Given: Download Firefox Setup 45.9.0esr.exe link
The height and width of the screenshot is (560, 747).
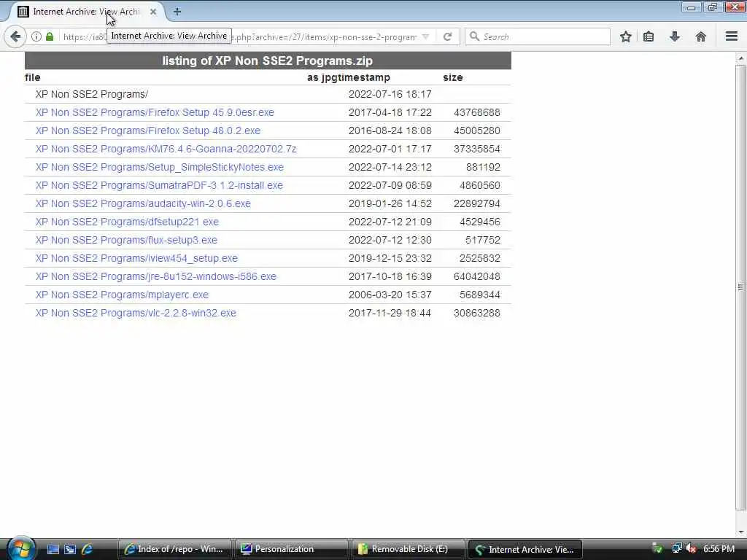Looking at the screenshot, I should pos(155,112).
